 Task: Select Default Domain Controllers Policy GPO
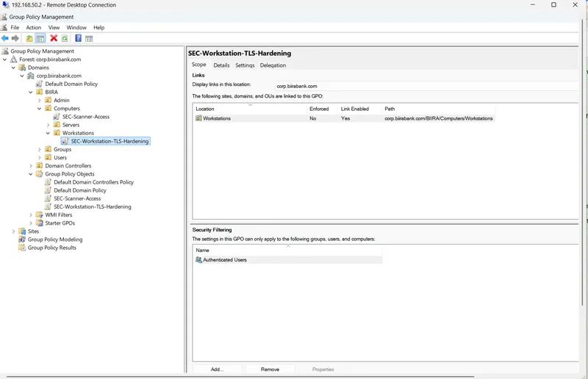click(93, 182)
